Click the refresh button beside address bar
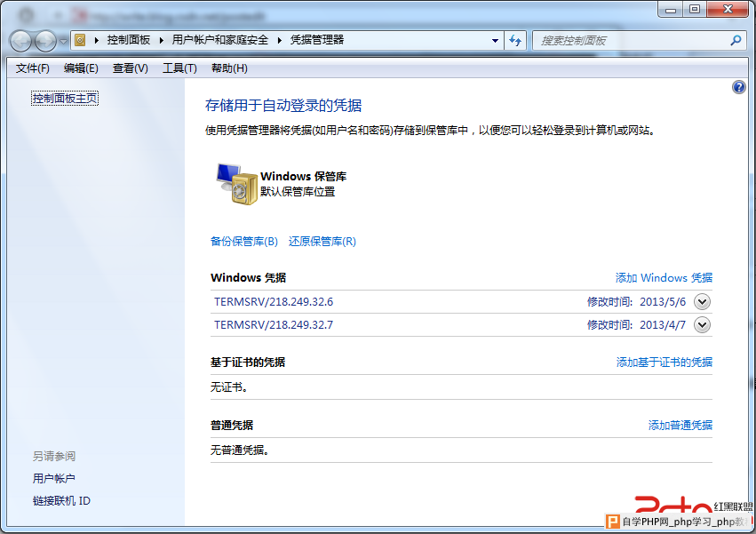Viewport: 756px width, 534px height. [515, 41]
